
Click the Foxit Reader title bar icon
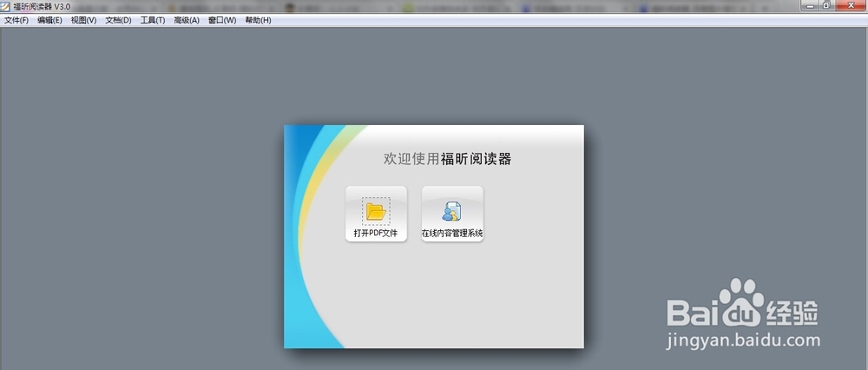pos(5,5)
